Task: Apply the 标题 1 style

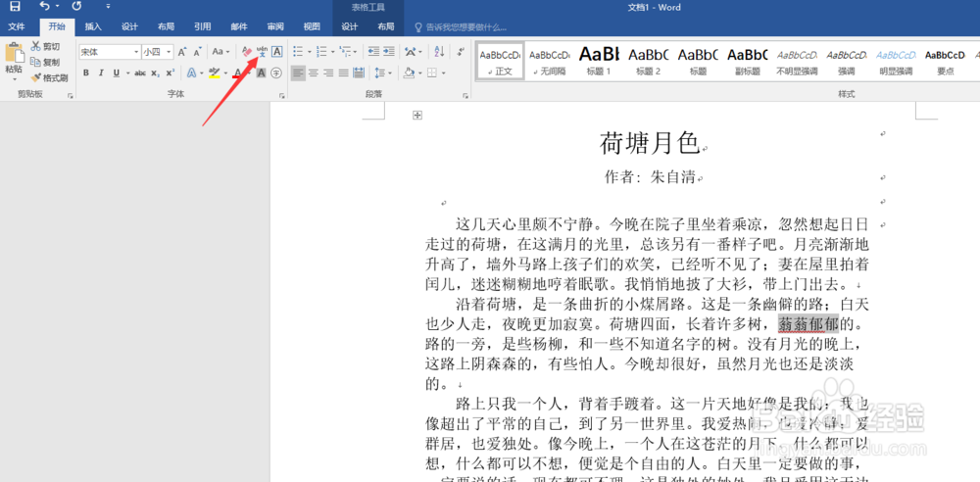Action: tap(599, 61)
